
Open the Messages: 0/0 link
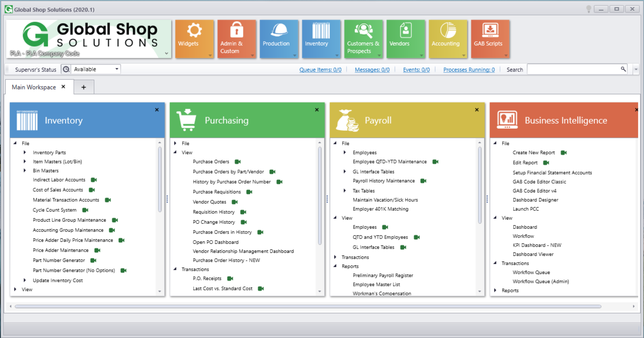[372, 69]
